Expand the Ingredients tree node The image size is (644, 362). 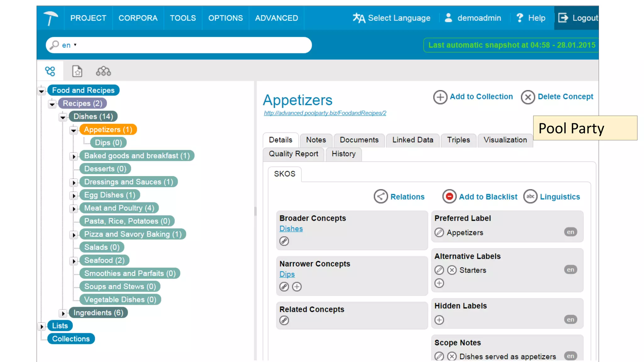pos(63,313)
